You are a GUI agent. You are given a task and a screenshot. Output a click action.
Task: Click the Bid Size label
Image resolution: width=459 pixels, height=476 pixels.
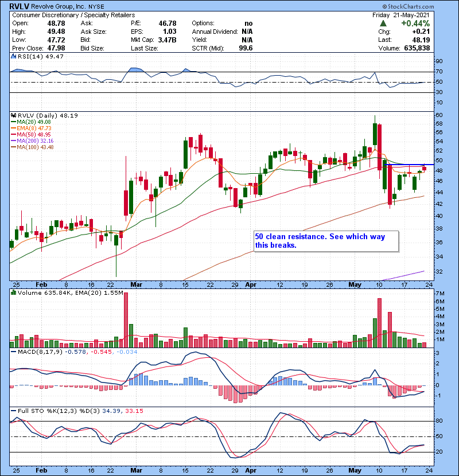92,48
